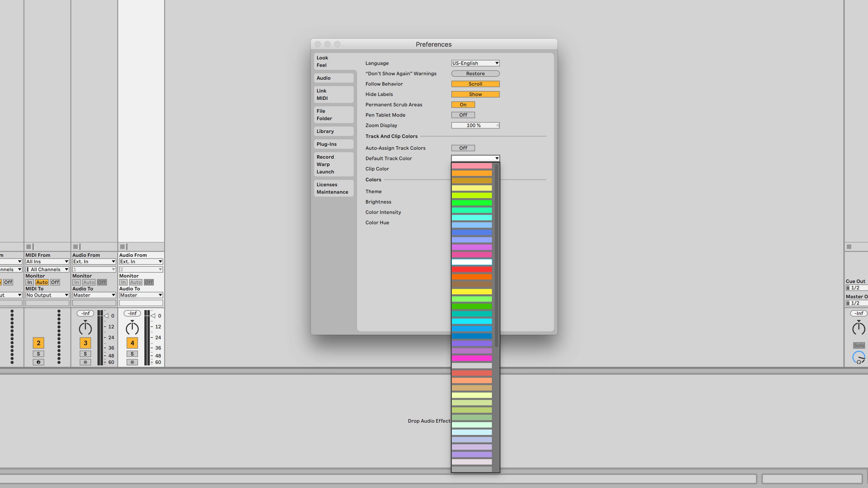Open the Language dropdown
Screen dimensions: 868x488
pos(475,63)
